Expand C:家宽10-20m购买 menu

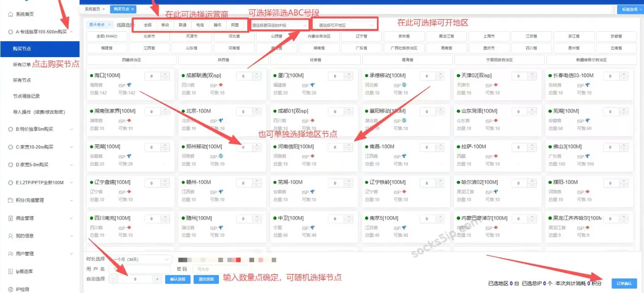tap(71, 147)
